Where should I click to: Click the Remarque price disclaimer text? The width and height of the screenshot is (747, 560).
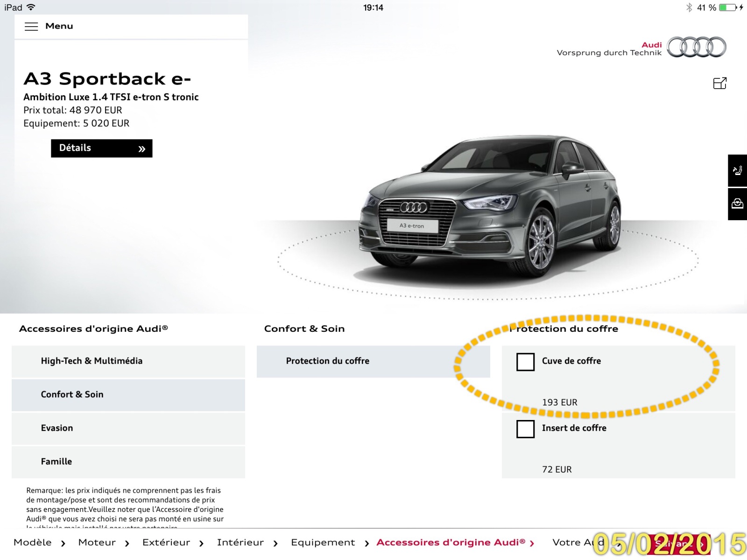(125, 509)
